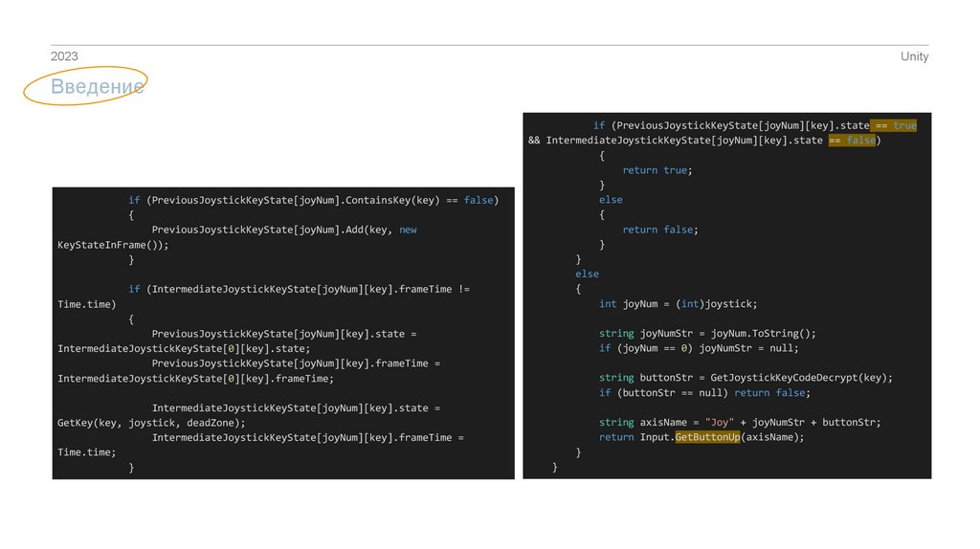
Task: Click 'IntermediateJoystickKeyState[joyNum][key].state =' assignment line
Action: [x=296, y=407]
